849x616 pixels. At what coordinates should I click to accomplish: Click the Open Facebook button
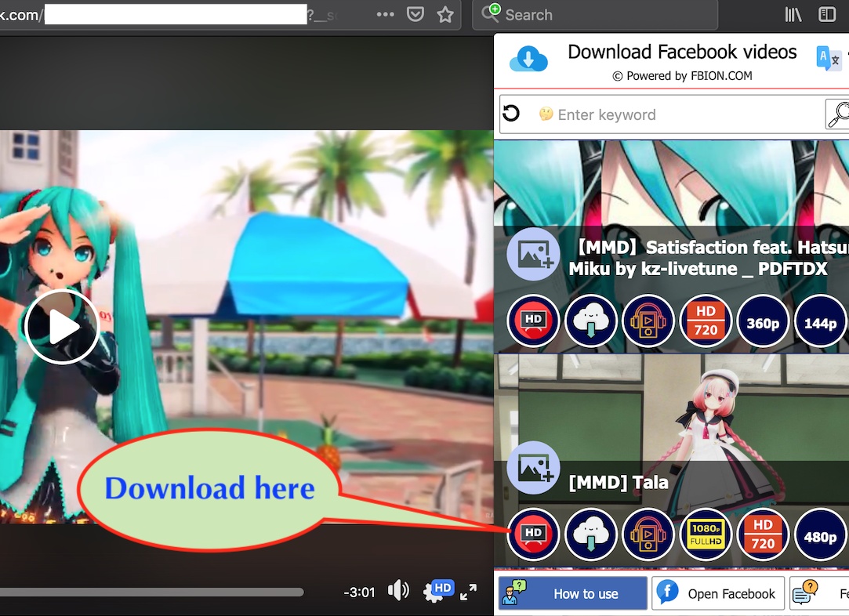tap(718, 593)
